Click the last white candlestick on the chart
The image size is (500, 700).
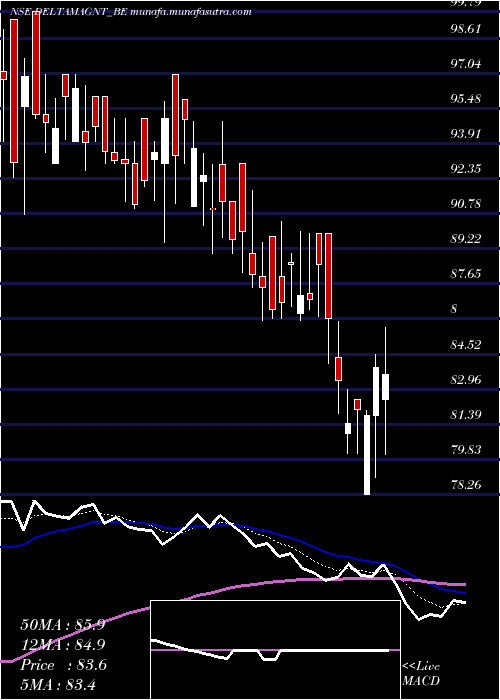click(385, 387)
